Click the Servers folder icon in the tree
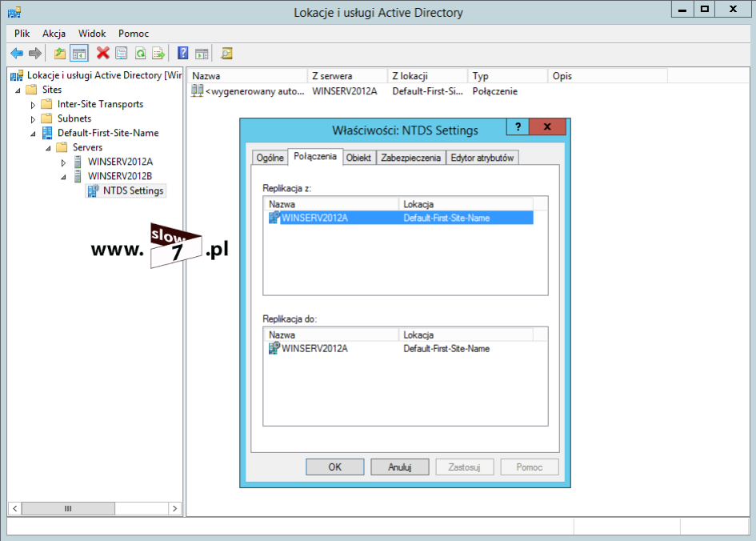The height and width of the screenshot is (541, 756). [x=62, y=147]
